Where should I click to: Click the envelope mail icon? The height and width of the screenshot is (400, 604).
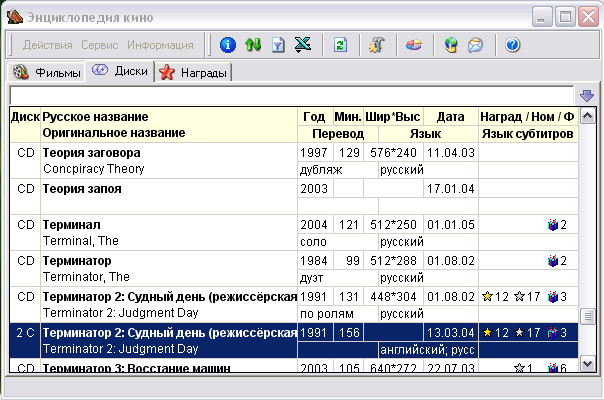coord(475,45)
